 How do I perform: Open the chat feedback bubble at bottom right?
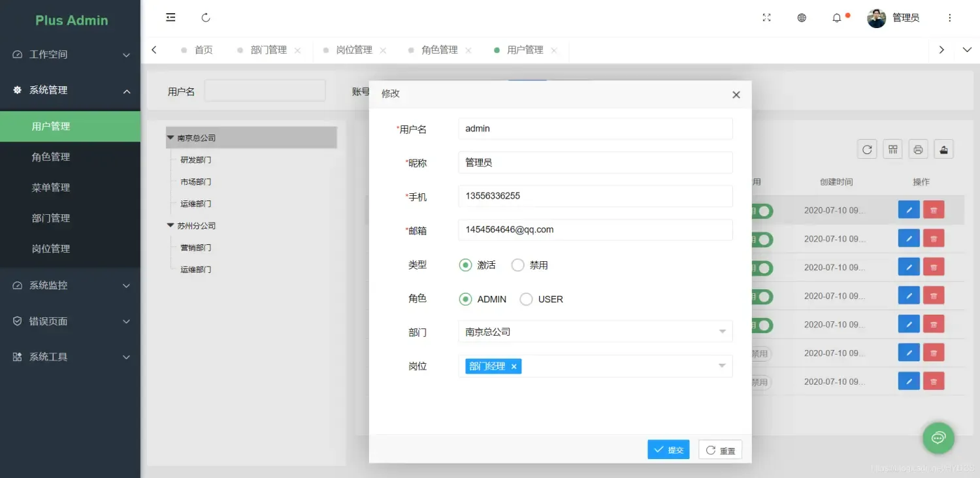pyautogui.click(x=938, y=438)
